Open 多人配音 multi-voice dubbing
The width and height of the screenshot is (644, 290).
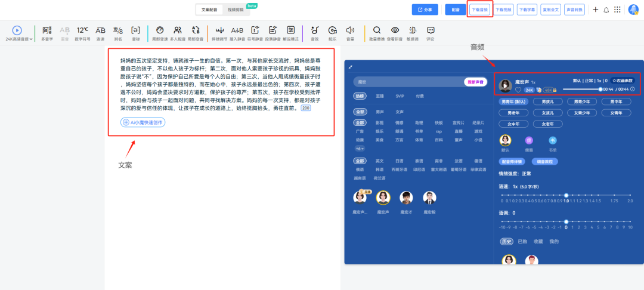(178, 33)
